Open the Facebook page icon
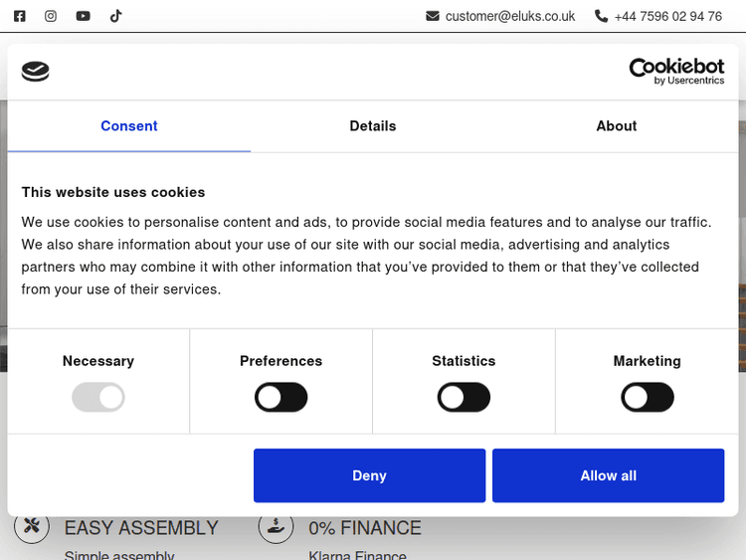 click(20, 16)
